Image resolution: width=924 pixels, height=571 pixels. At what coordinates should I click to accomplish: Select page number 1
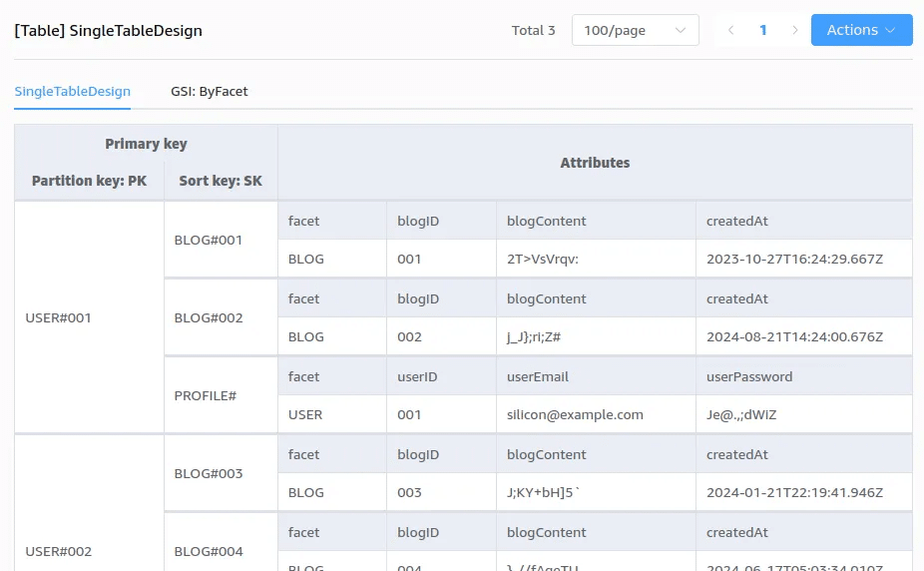[x=763, y=30]
